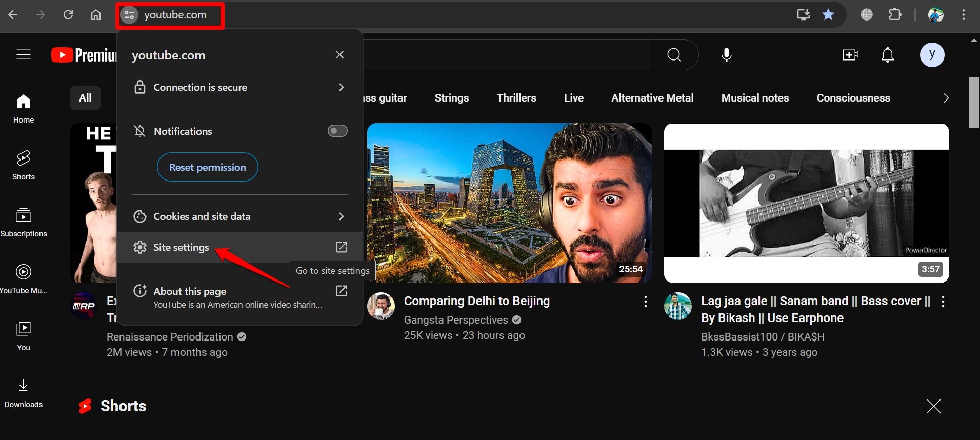The width and height of the screenshot is (980, 440).
Task: Click the YouTube search magnifier button
Action: [674, 55]
